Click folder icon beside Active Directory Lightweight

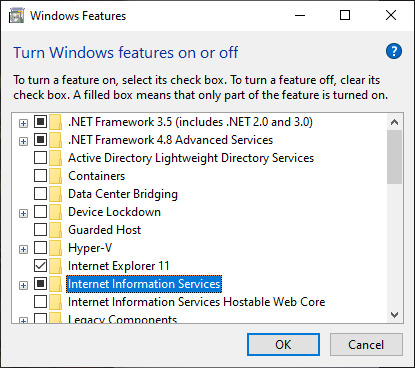point(55,158)
